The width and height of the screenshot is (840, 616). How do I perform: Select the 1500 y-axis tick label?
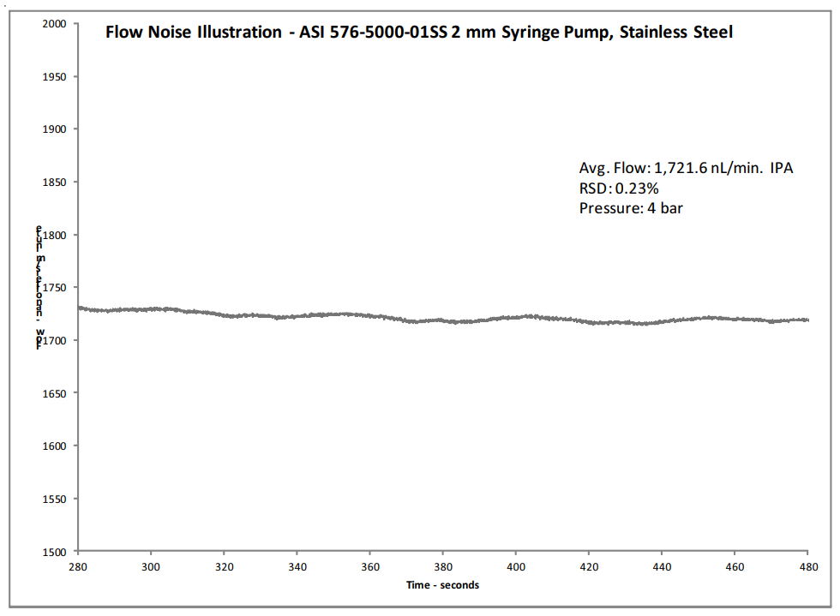click(x=55, y=552)
